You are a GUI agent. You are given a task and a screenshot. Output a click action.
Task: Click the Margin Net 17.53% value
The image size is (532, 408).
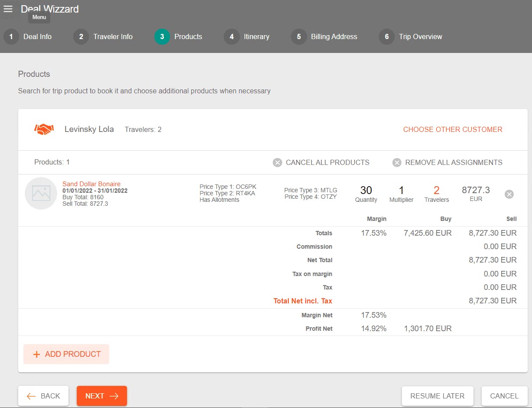click(x=374, y=315)
